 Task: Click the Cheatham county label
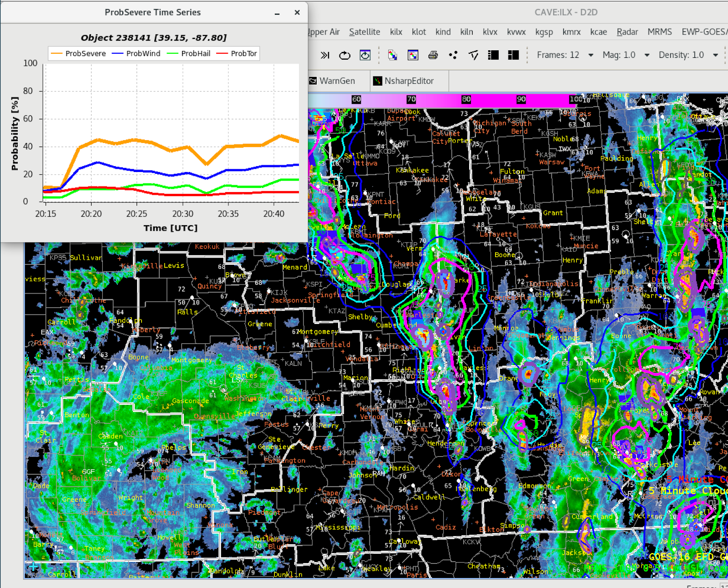coord(484,566)
